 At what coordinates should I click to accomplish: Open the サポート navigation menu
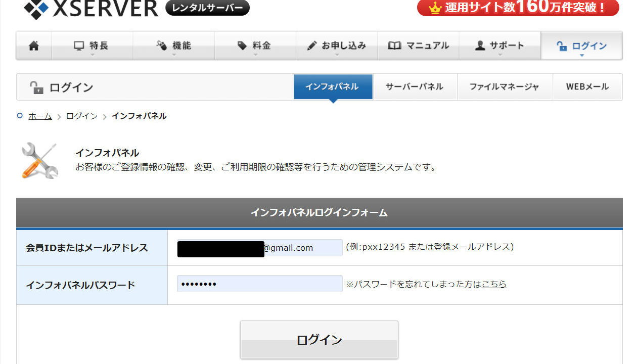pyautogui.click(x=499, y=45)
